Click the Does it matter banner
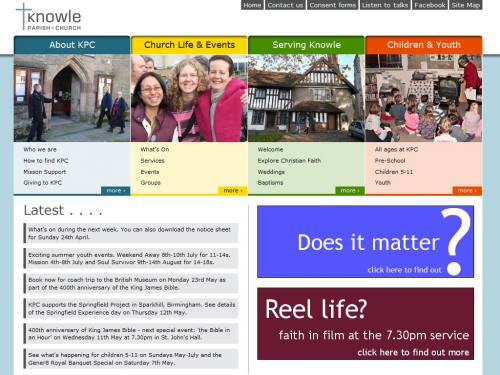Viewport: 500px width, 375px height. [365, 242]
